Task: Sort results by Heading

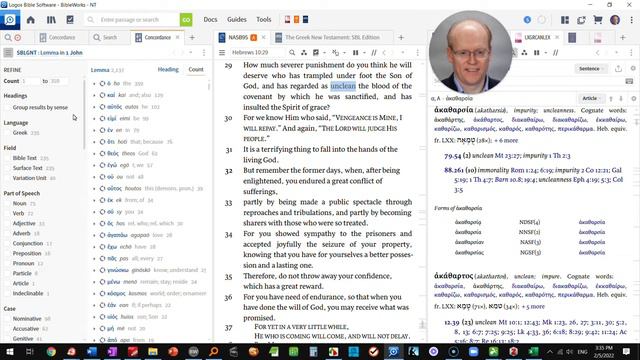Action: (x=168, y=69)
